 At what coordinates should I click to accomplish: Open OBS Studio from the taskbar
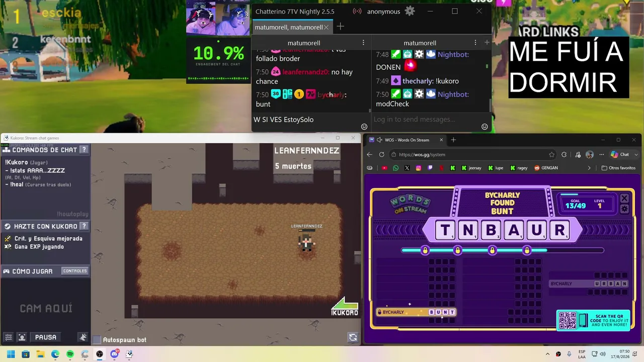point(100,354)
